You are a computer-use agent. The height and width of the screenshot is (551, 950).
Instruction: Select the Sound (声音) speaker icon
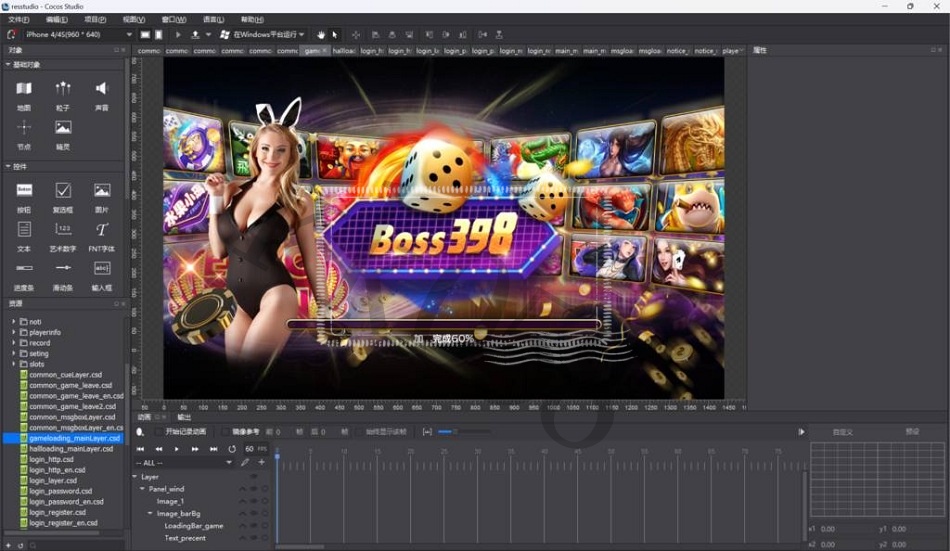(x=102, y=88)
